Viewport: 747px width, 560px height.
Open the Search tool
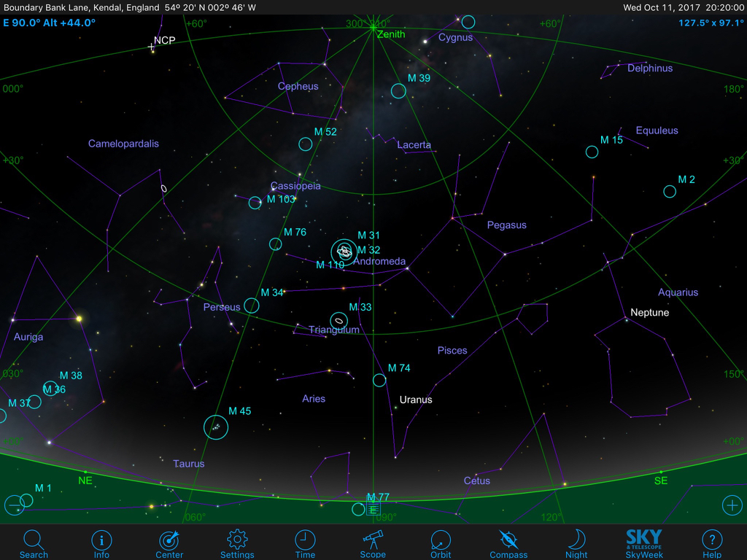click(x=34, y=543)
